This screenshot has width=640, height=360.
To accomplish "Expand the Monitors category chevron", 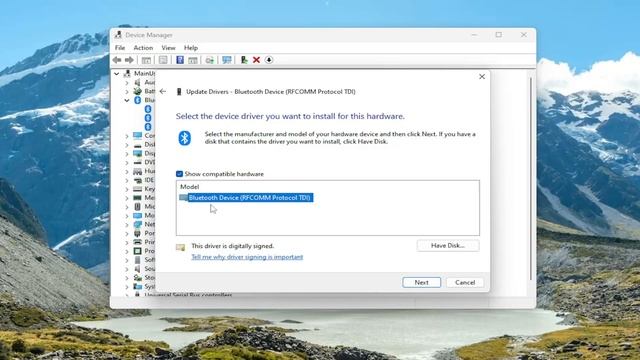I will coord(127,216).
